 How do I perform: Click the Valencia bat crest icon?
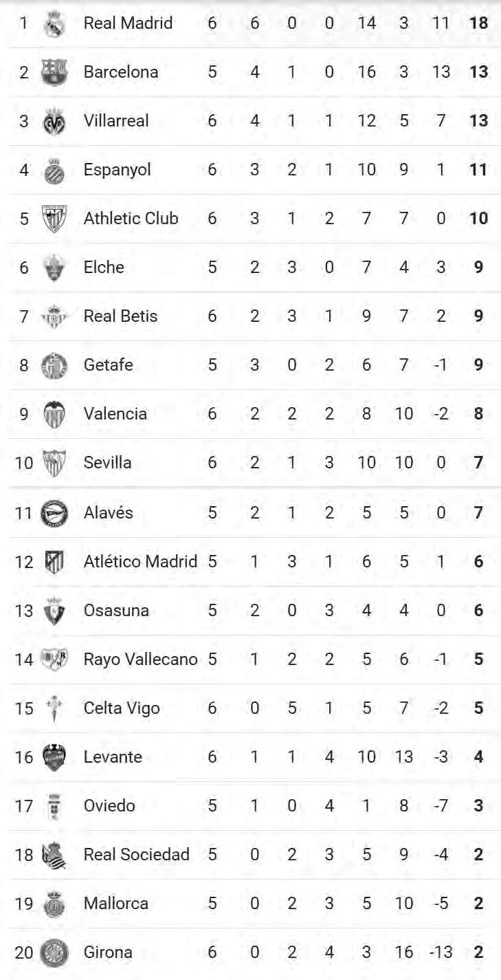[54, 414]
